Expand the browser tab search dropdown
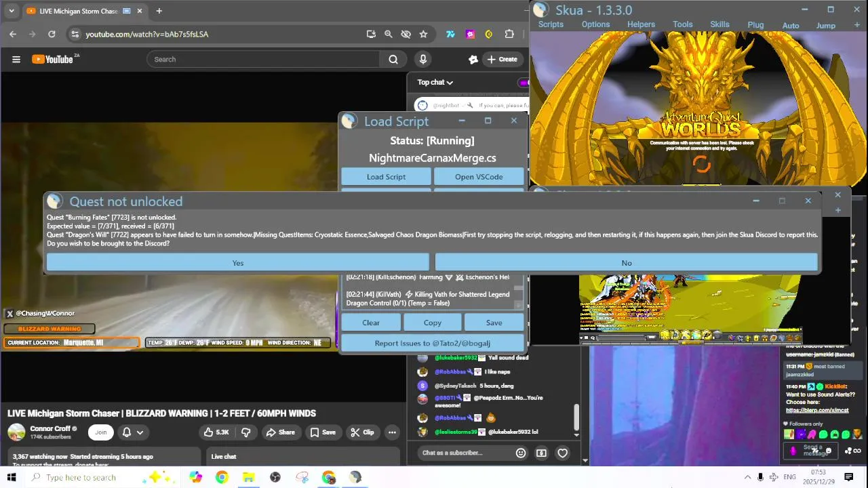 (11, 11)
